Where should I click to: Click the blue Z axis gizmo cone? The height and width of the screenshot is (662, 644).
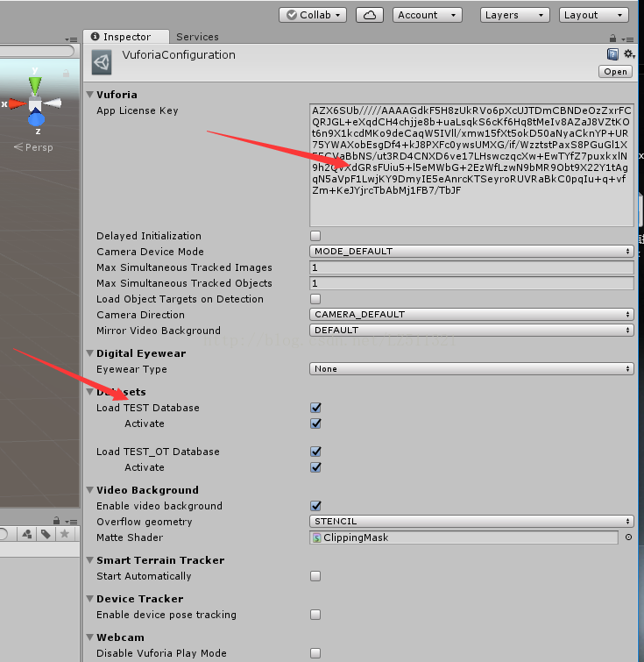(x=36, y=117)
